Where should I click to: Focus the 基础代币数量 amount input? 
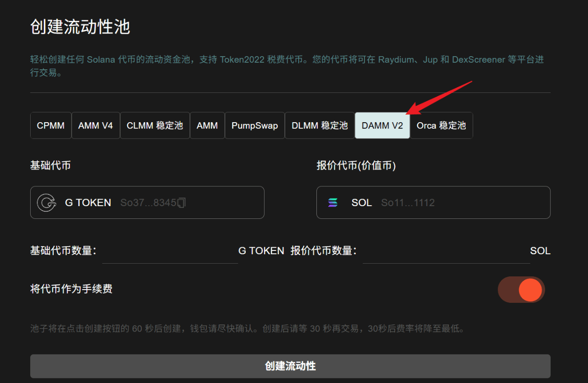tap(170, 251)
